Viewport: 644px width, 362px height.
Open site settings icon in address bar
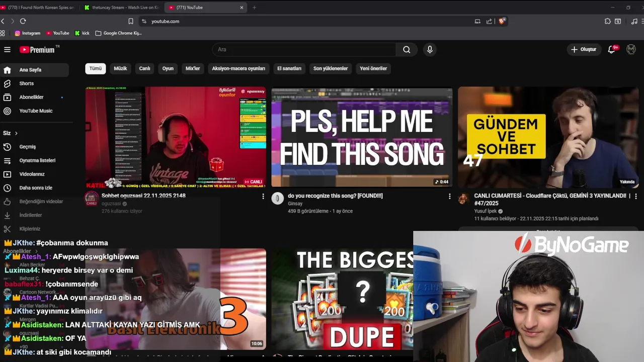point(144,21)
